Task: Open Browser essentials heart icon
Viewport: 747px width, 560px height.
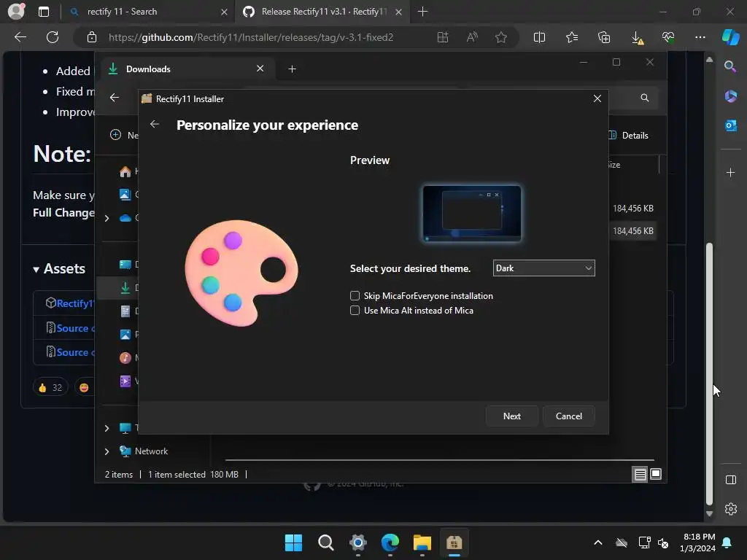Action: (x=668, y=37)
